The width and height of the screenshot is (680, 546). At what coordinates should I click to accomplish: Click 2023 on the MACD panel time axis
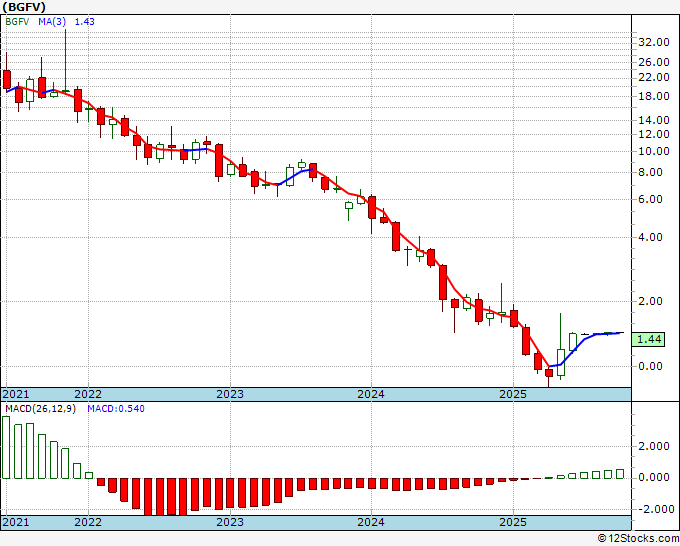[x=230, y=522]
